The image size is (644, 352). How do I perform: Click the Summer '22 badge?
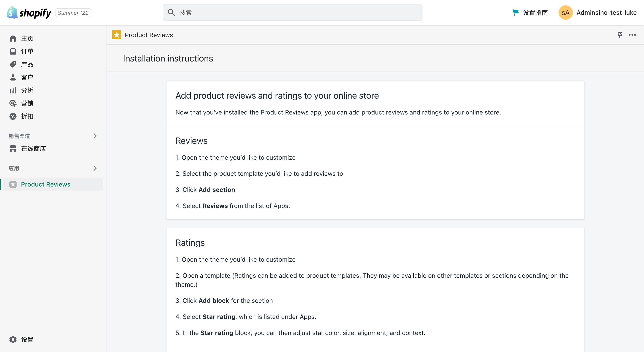coord(73,13)
